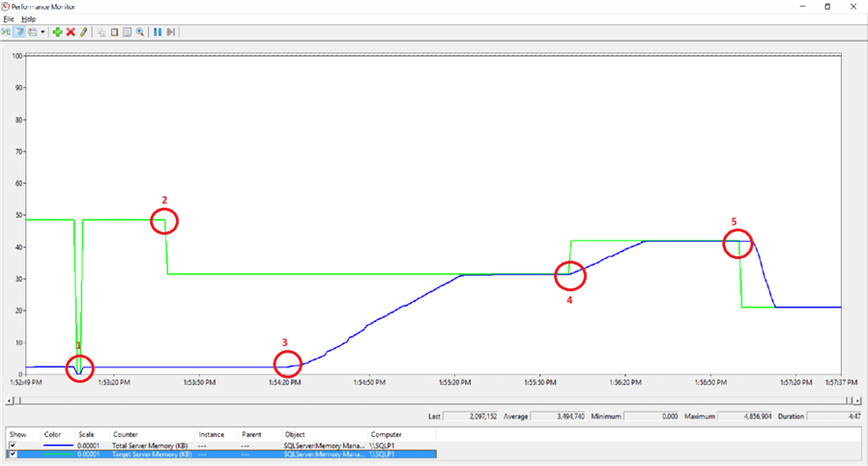868x466 pixels.
Task: Click Performance Monitor title bar app icon
Action: coord(6,7)
